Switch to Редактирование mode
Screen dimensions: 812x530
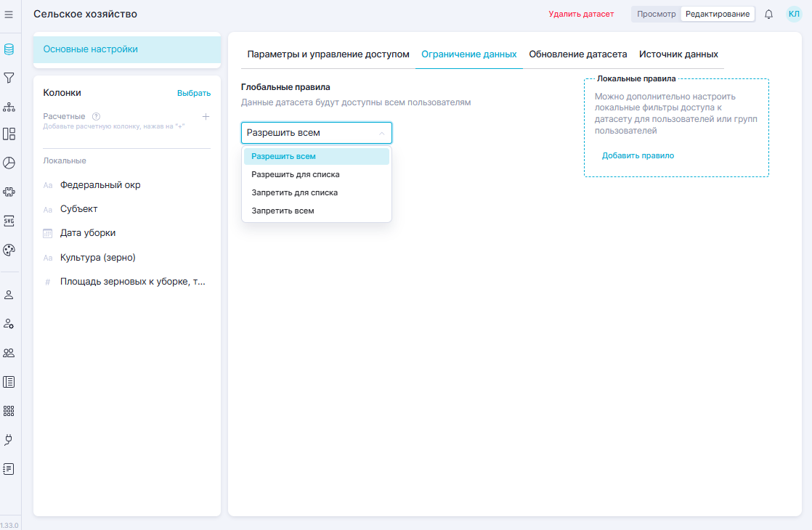click(717, 14)
